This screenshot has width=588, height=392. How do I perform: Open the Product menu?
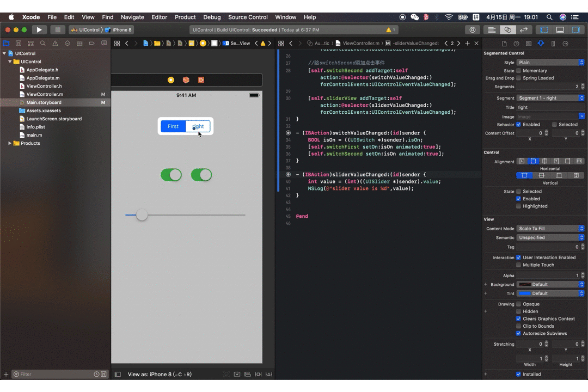pos(185,17)
